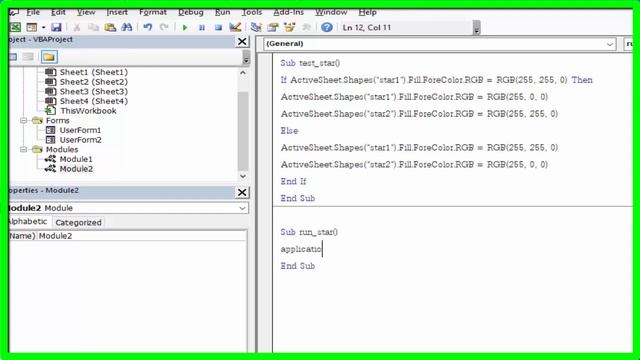Select Sheet3 (Sheet3) in project tree
This screenshot has height=360, width=640.
click(93, 91)
